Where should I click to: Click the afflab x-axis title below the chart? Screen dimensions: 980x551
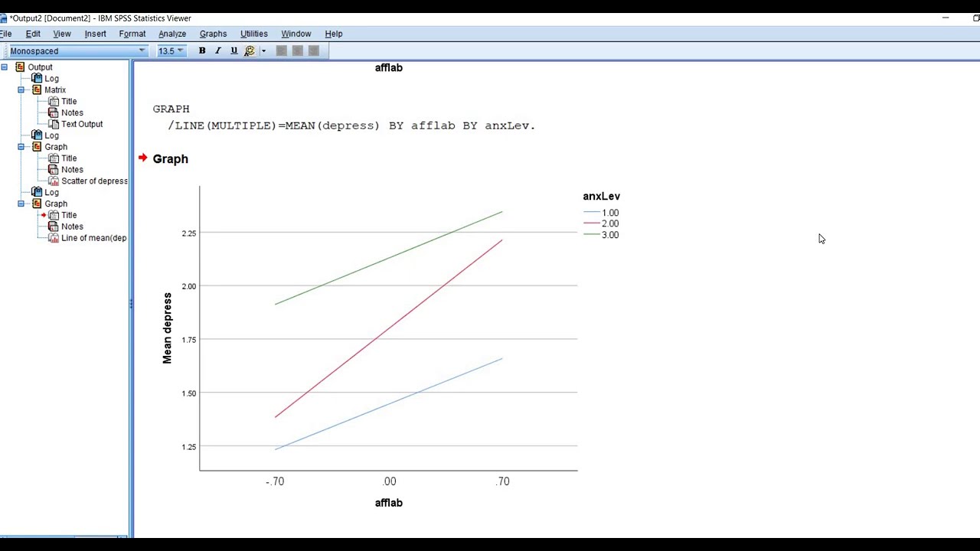coord(389,503)
